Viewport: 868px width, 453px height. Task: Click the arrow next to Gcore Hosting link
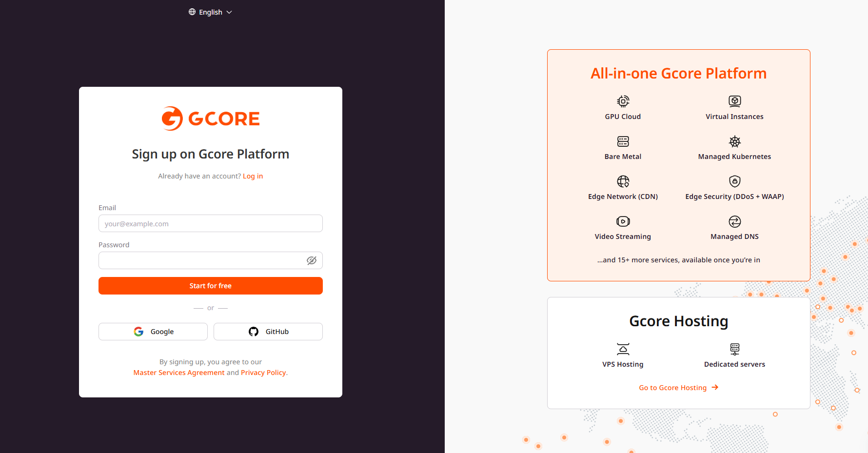coord(715,387)
